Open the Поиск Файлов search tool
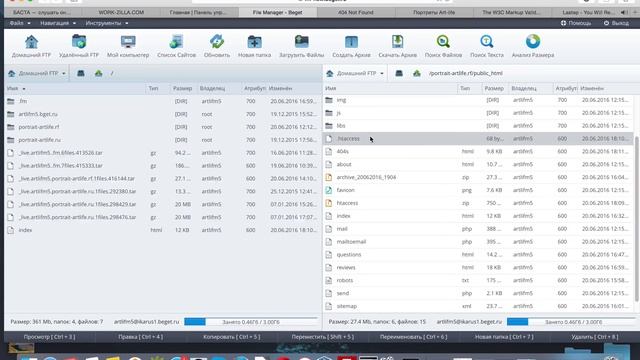Viewport: 640px width, 360px height. (443, 46)
